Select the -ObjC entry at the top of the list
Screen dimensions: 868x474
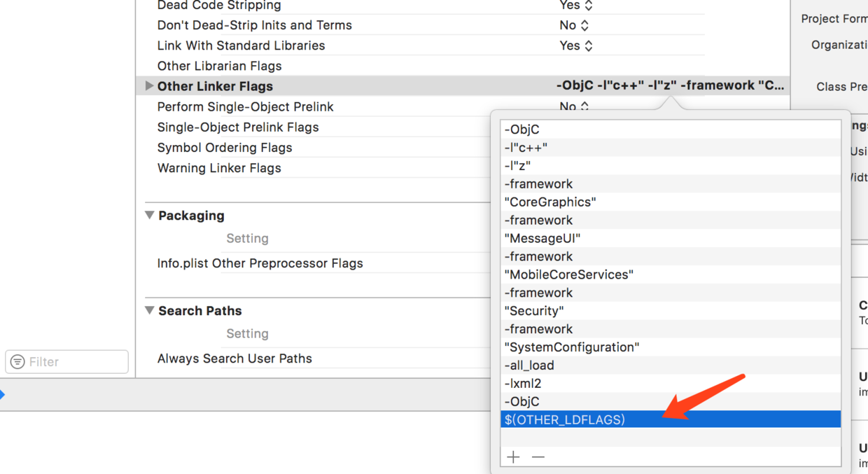tap(671, 130)
